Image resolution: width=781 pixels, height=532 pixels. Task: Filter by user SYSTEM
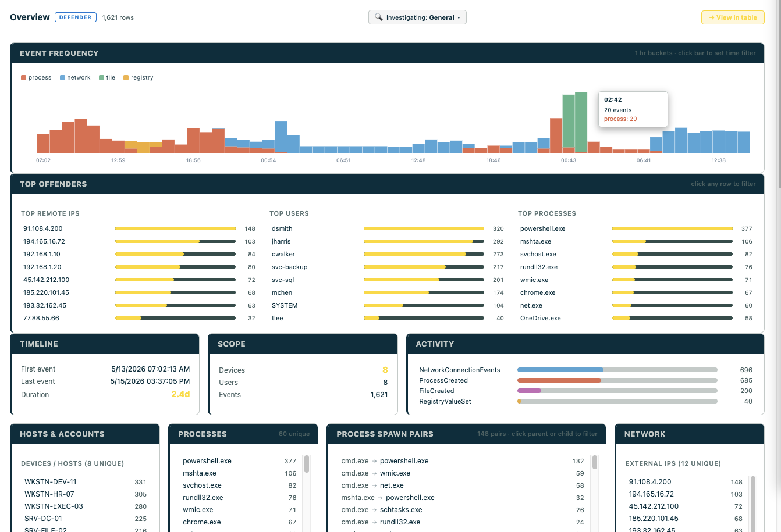(x=388, y=305)
